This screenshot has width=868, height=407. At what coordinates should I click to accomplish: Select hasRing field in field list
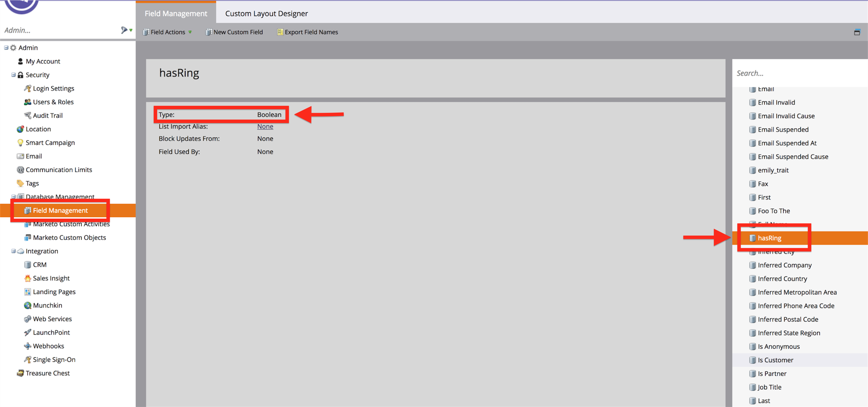[770, 238]
